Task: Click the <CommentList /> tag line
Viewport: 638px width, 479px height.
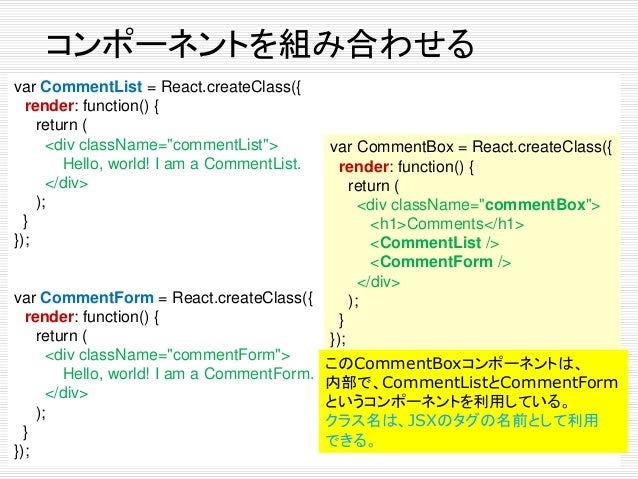Action: pyautogui.click(x=434, y=243)
